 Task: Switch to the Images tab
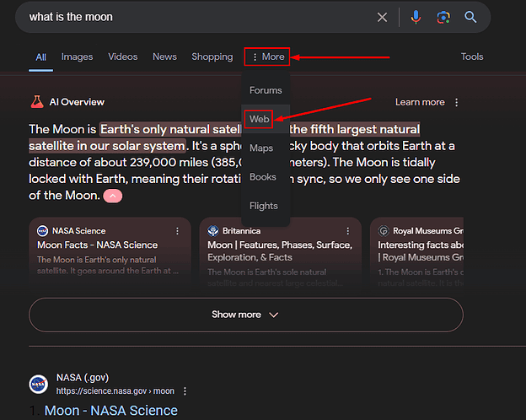pyautogui.click(x=78, y=57)
